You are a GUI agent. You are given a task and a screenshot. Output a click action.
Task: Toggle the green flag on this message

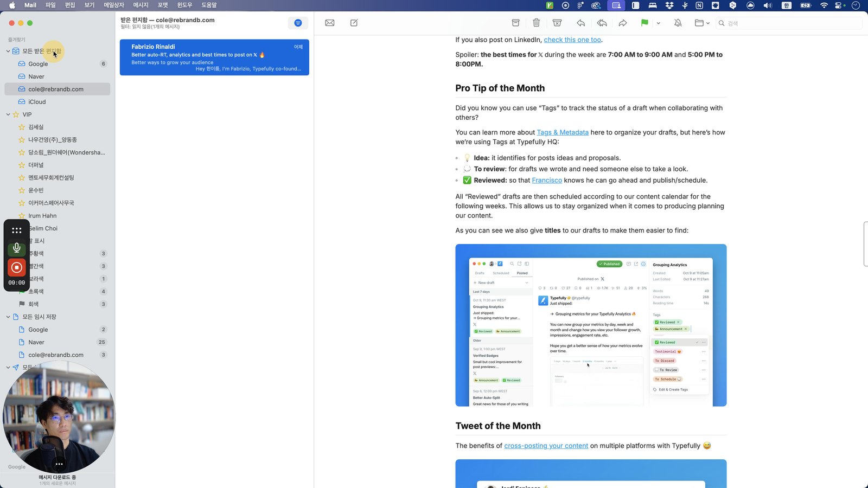click(x=644, y=23)
